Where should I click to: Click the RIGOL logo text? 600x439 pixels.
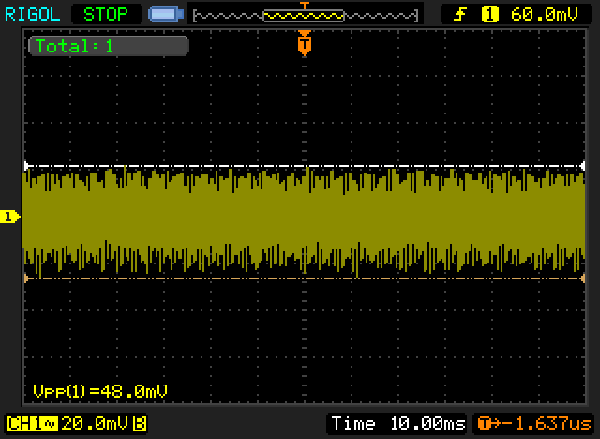[x=33, y=15]
